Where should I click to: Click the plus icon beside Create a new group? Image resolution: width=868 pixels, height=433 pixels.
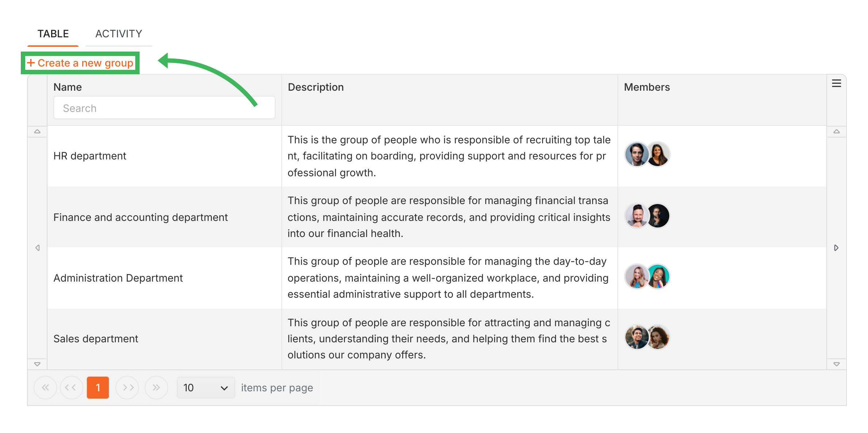coord(31,63)
